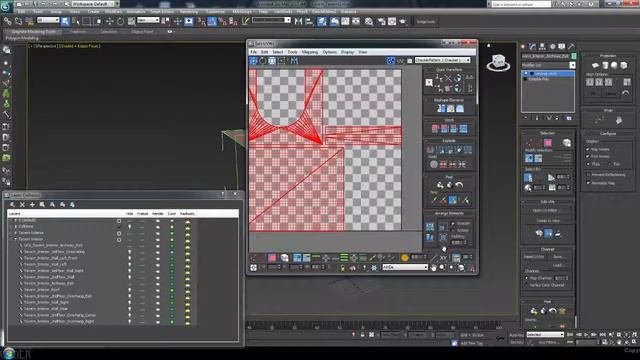Viewport: 640px width, 360px height.
Task: Toggle Rotate checkbox in Arrange Elements
Action: 453,230
